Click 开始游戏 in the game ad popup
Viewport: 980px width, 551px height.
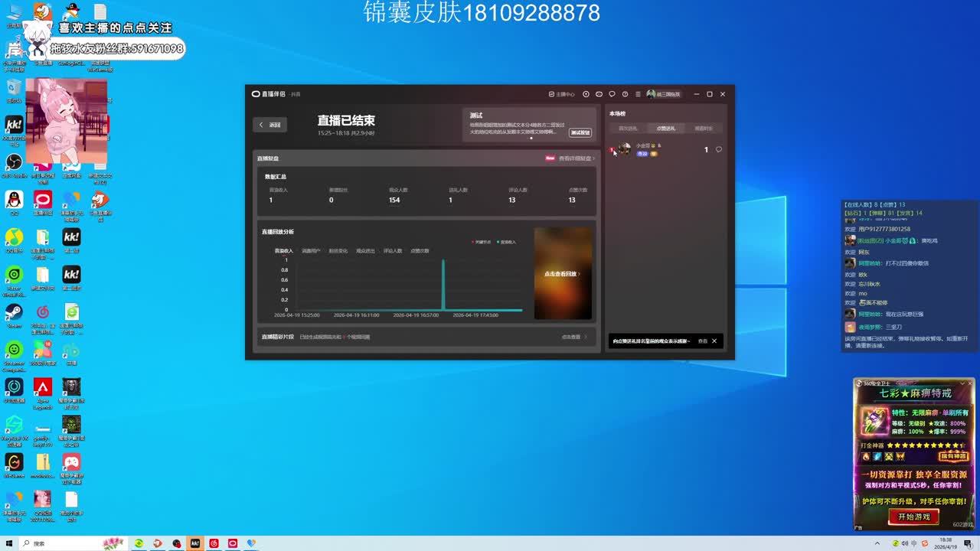click(x=913, y=517)
